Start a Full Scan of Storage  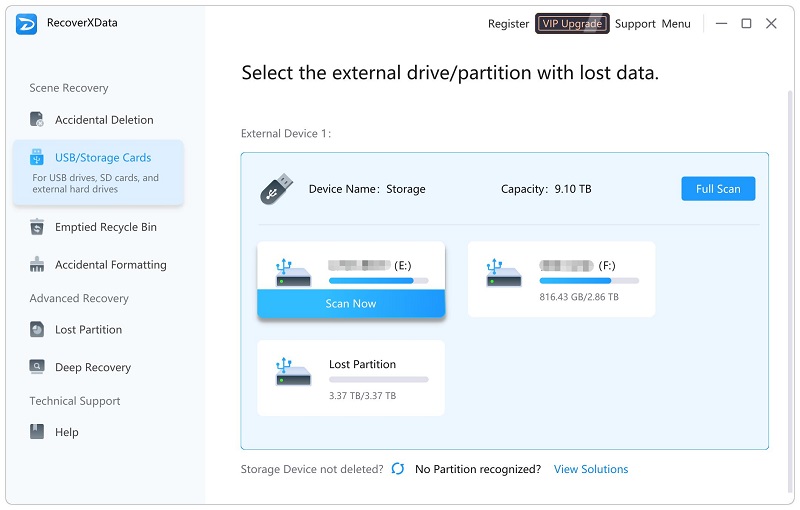[x=718, y=189]
